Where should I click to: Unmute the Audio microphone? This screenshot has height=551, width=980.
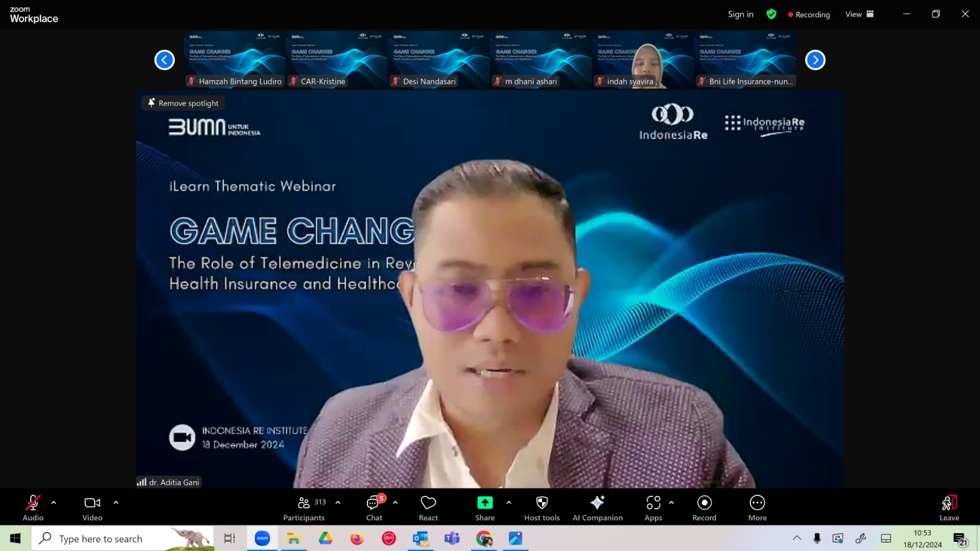tap(33, 508)
